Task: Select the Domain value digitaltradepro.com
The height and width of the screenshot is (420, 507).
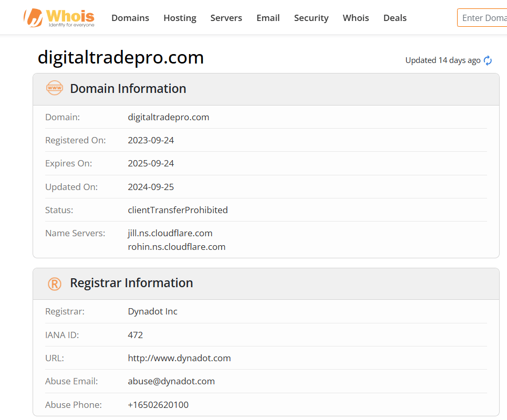Action: (x=169, y=117)
